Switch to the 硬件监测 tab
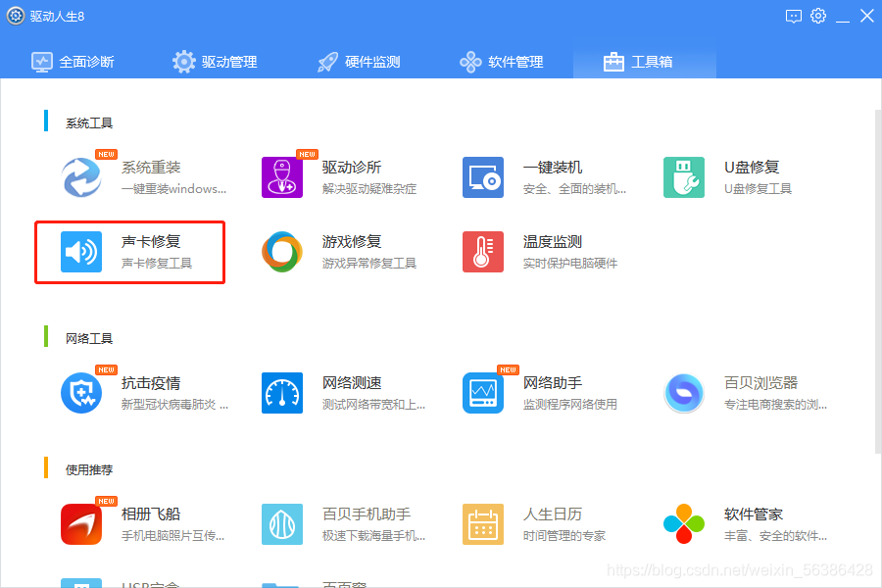 point(359,62)
